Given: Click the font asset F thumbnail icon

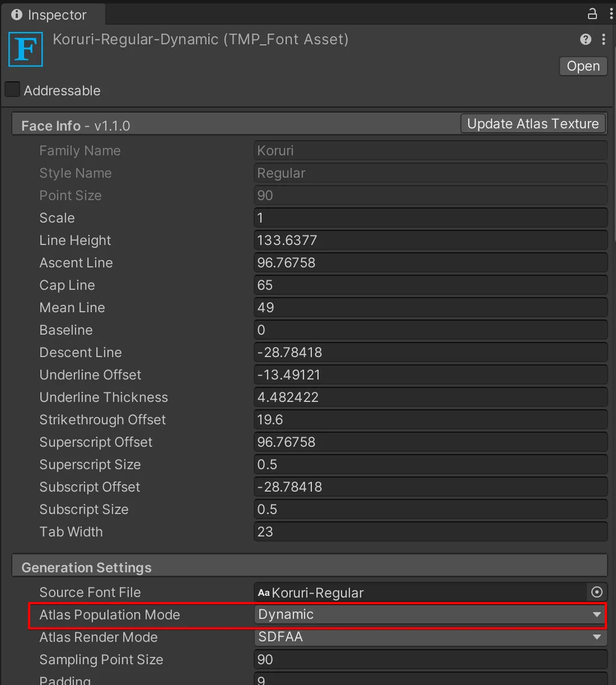Looking at the screenshot, I should [25, 49].
